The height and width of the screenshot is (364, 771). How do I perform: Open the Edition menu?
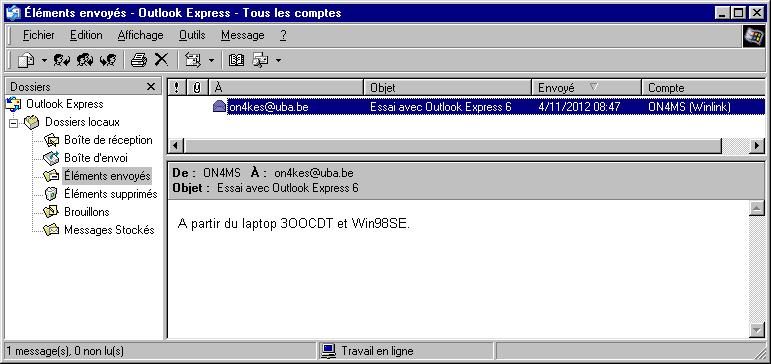click(x=86, y=35)
